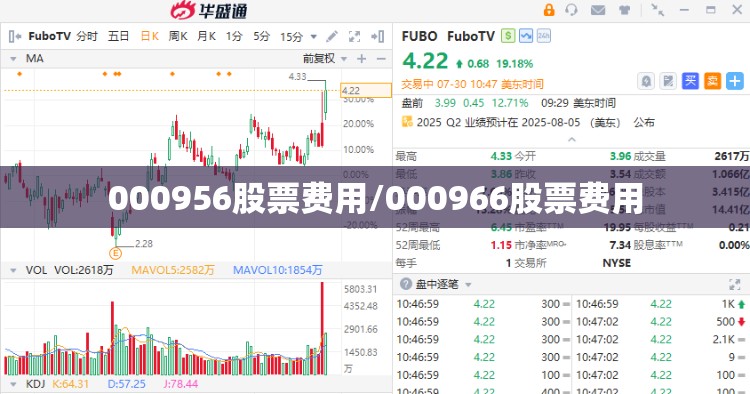750x394 pixels.
Task: Click the FuboTV label in chart toolbar
Action: pos(49,36)
